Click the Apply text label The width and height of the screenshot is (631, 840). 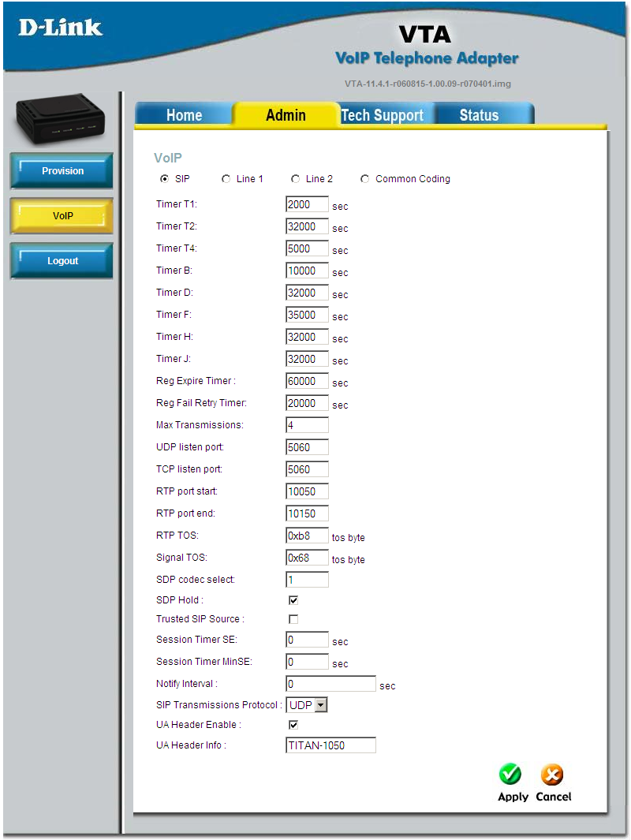click(x=513, y=797)
